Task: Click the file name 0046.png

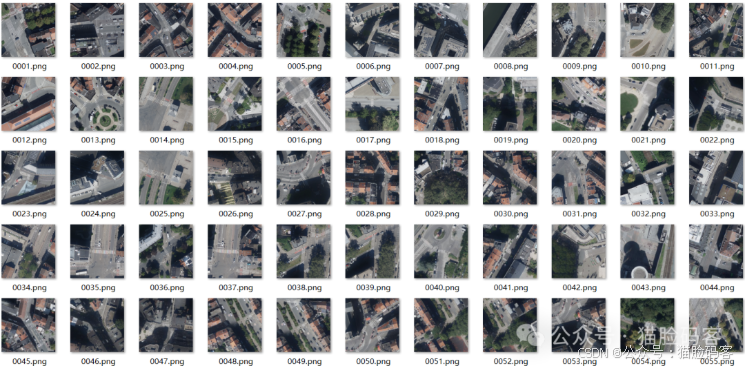Action: pyautogui.click(x=98, y=362)
